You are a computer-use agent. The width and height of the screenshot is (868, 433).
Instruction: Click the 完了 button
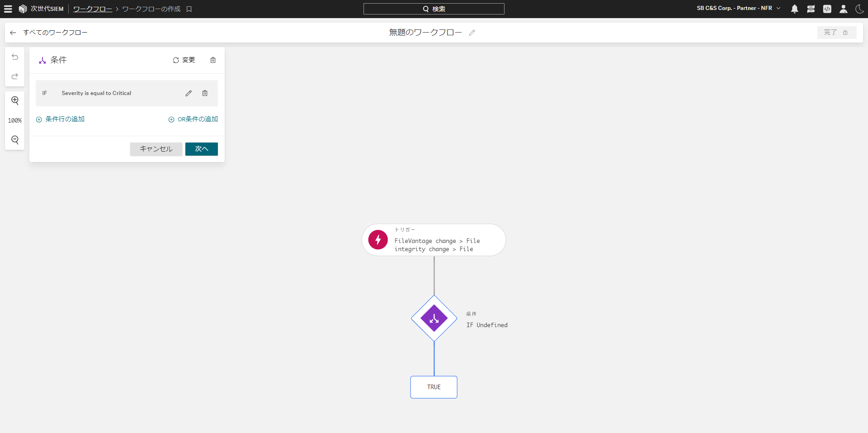[836, 33]
